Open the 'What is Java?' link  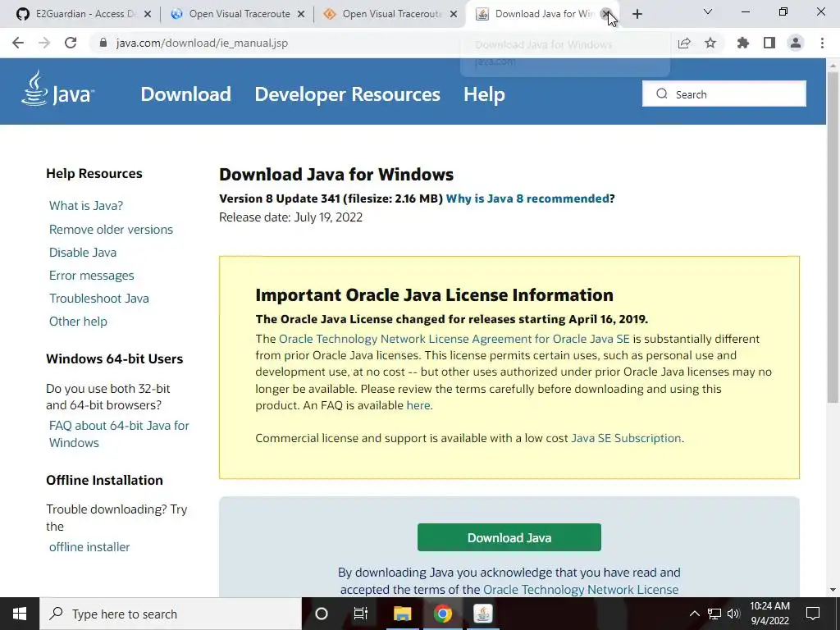[86, 206]
